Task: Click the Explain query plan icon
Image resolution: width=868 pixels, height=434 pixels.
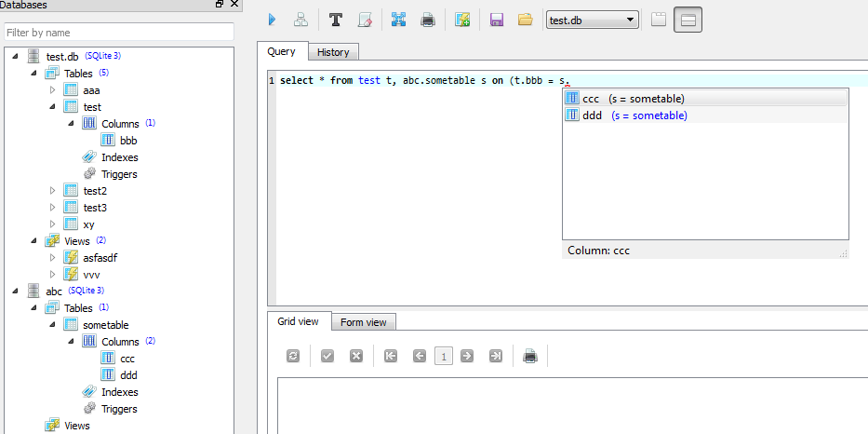Action: [300, 20]
